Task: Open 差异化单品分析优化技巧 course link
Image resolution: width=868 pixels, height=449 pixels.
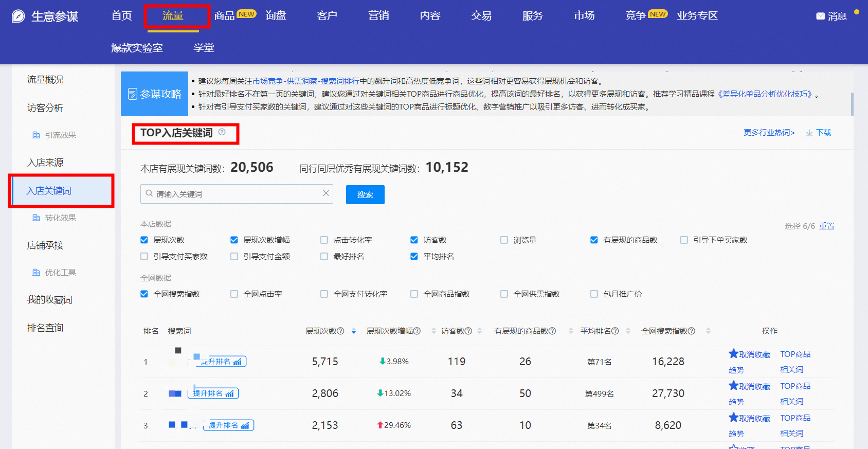Action: (765, 94)
